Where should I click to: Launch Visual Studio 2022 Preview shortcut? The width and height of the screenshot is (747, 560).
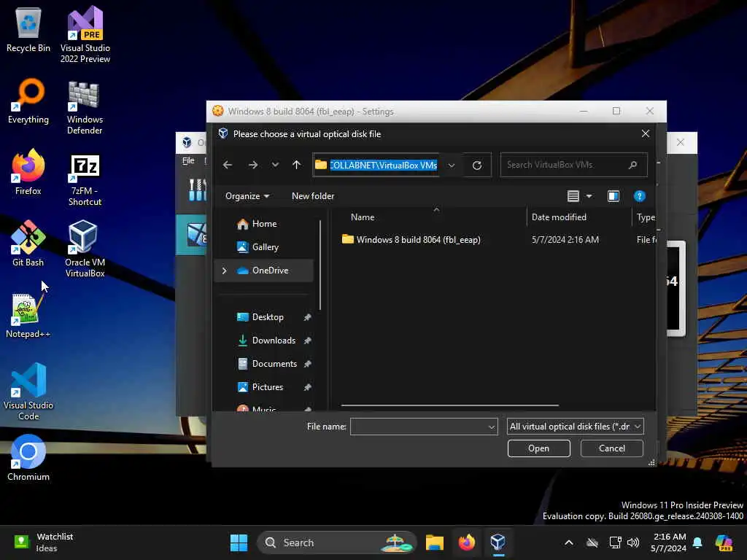tap(85, 34)
